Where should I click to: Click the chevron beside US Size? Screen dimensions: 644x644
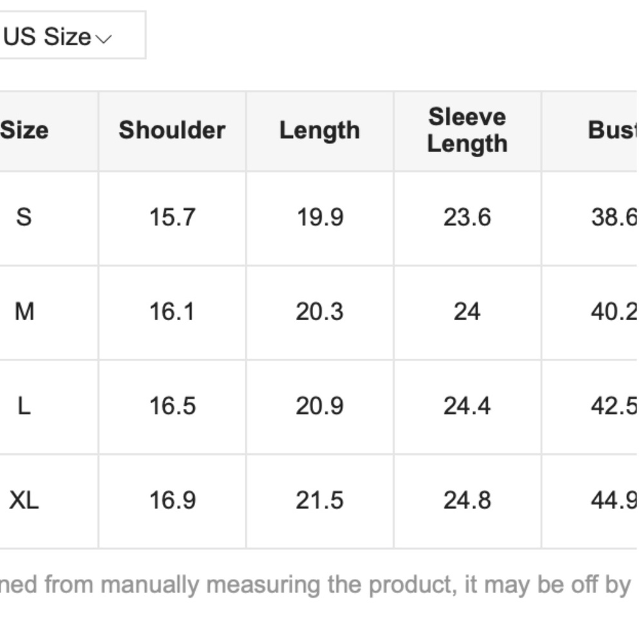pyautogui.click(x=104, y=39)
